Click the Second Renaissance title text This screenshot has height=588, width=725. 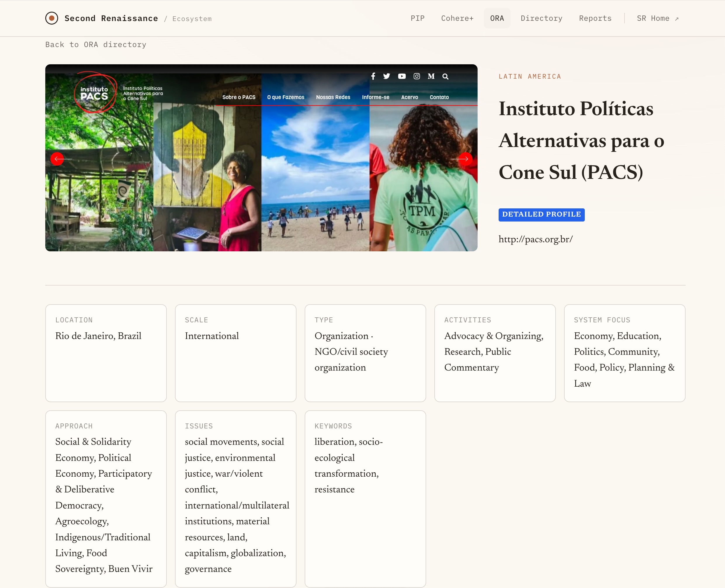111,18
